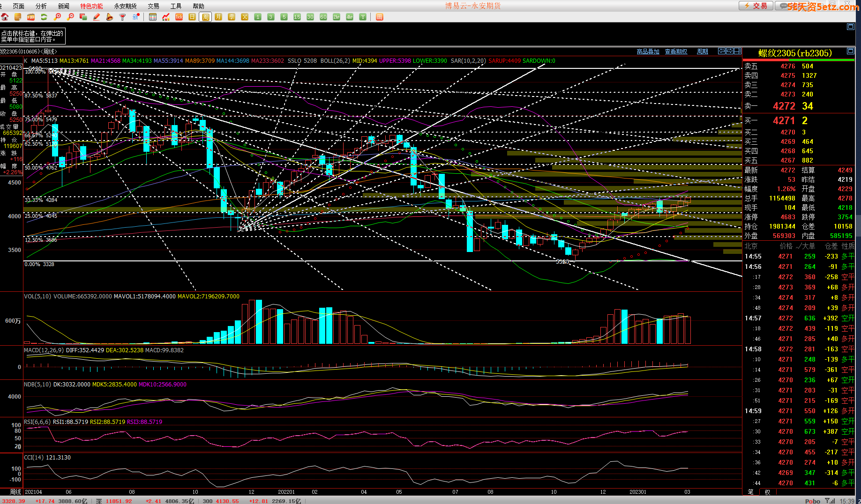Screen dimensions: 861x504
Task: Select the 权 tab below trade list
Action: [x=767, y=492]
